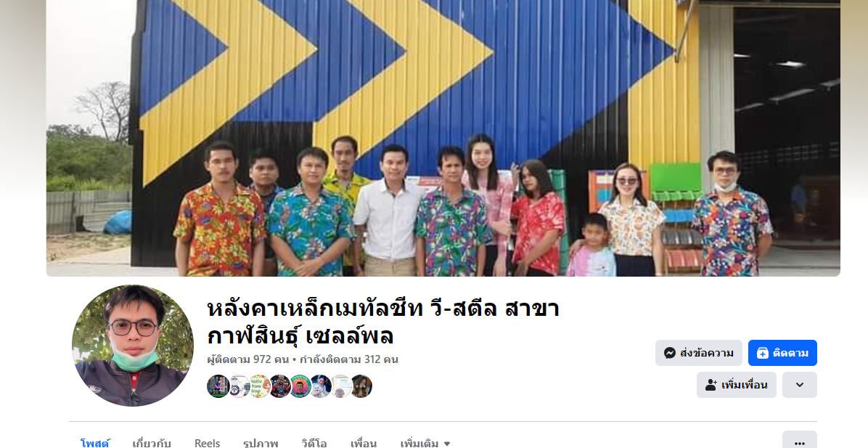
Task: Open the first follower avatar in the row
Action: [x=218, y=386]
